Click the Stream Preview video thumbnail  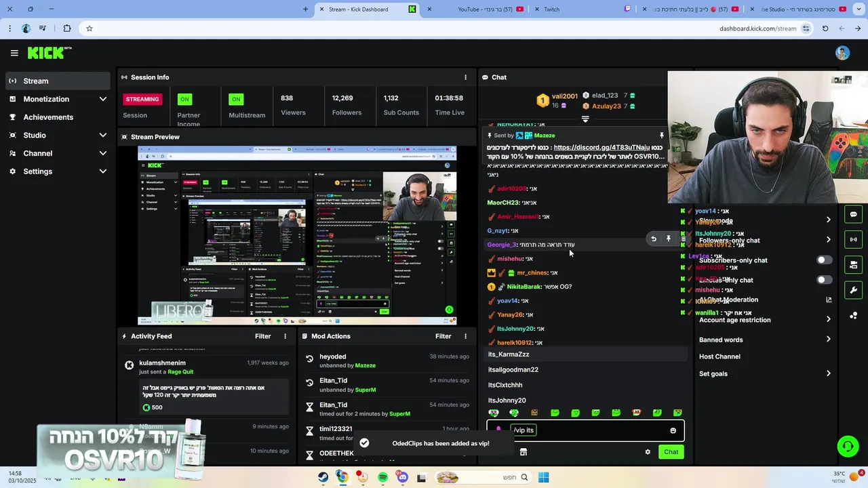click(x=297, y=235)
